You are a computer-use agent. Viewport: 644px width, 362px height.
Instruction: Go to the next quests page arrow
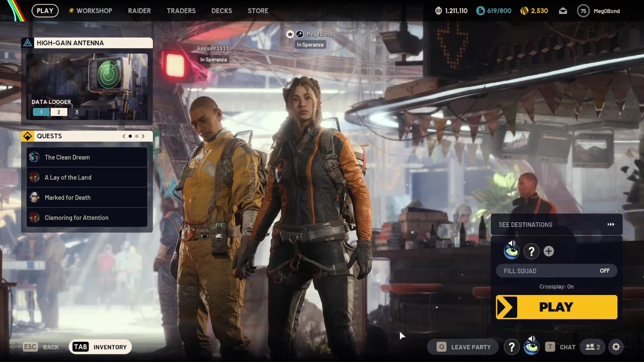tap(143, 136)
